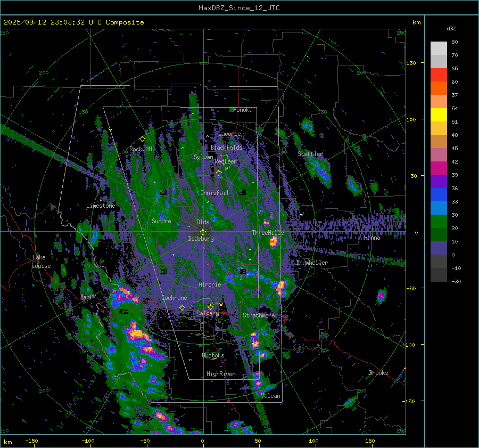Select the purple 36–39 dBZ legend swatch
479x448 pixels.
pyautogui.click(x=439, y=181)
